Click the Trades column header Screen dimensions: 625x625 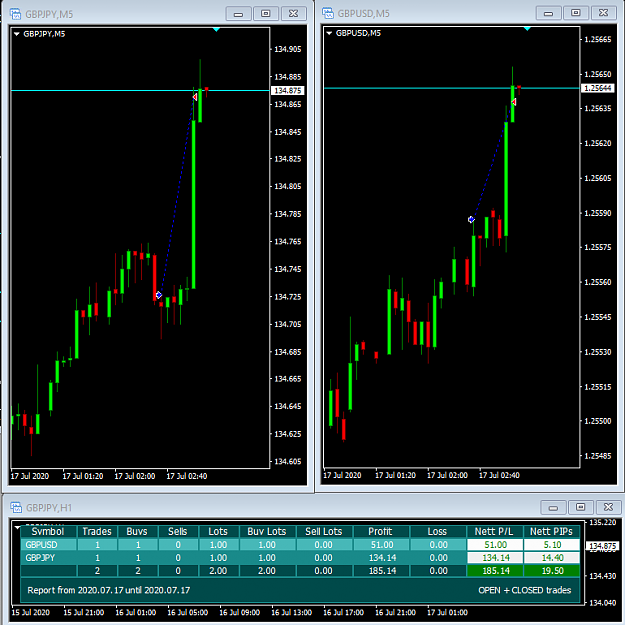point(97,531)
